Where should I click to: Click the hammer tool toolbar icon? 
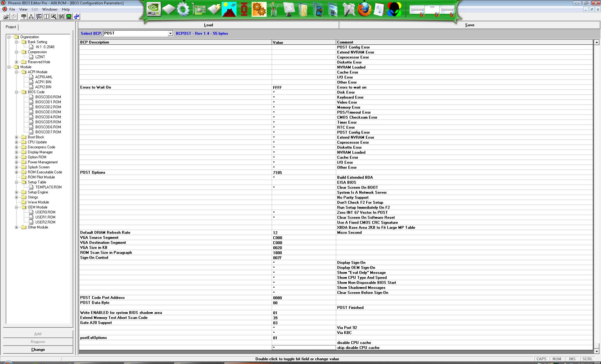pyautogui.click(x=54, y=17)
